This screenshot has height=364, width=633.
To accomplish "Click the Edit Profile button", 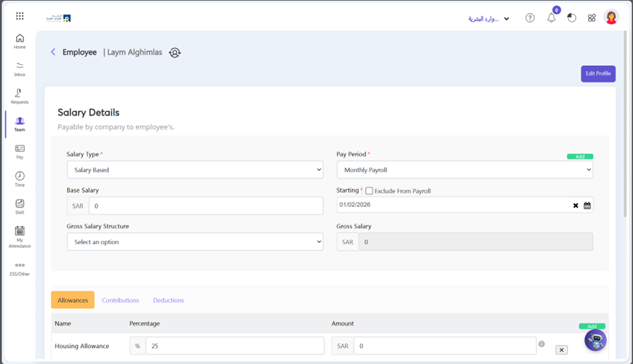I will coord(598,74).
